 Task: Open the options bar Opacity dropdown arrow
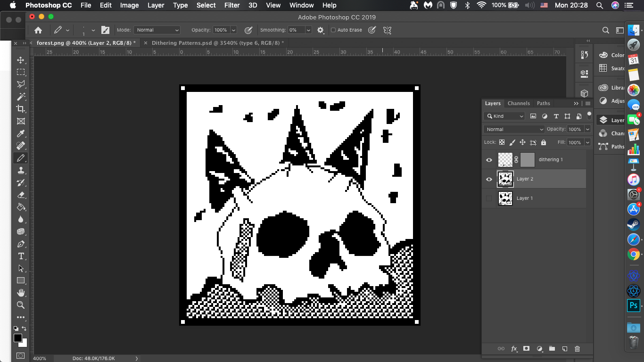click(233, 30)
